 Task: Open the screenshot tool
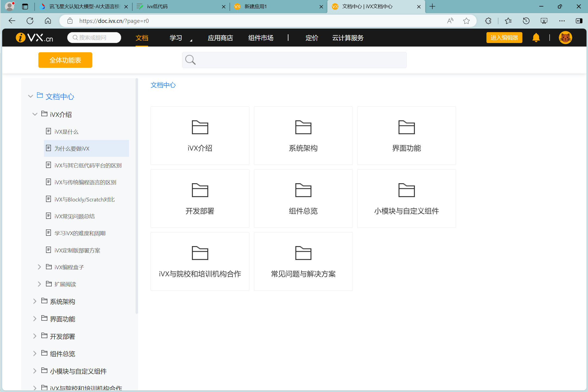(544, 21)
